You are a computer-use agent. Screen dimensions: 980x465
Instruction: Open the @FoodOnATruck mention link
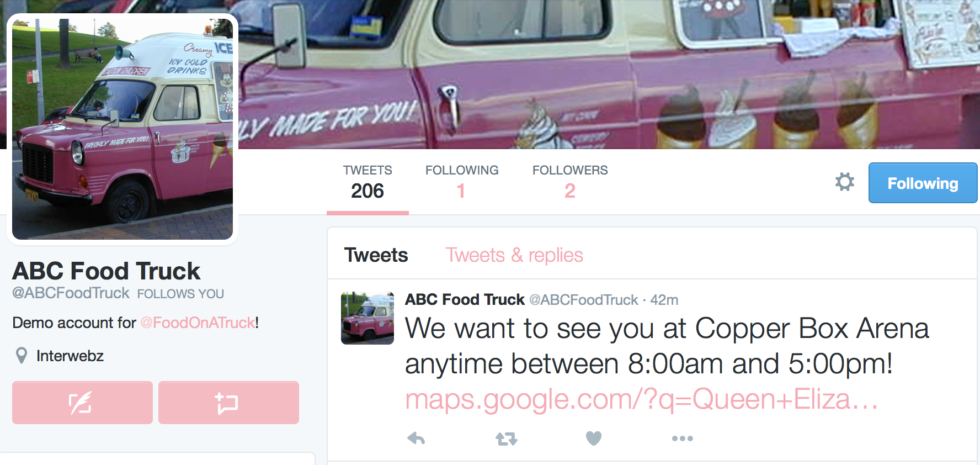(x=198, y=323)
